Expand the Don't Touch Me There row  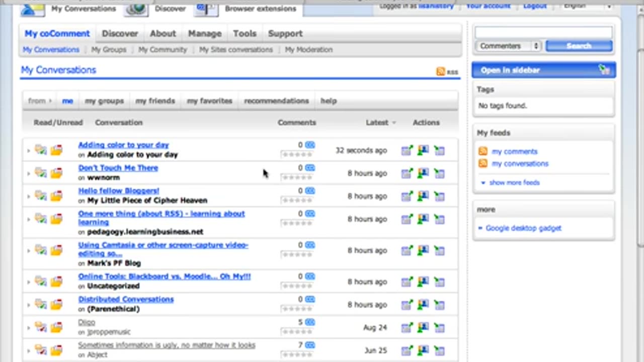[28, 173]
